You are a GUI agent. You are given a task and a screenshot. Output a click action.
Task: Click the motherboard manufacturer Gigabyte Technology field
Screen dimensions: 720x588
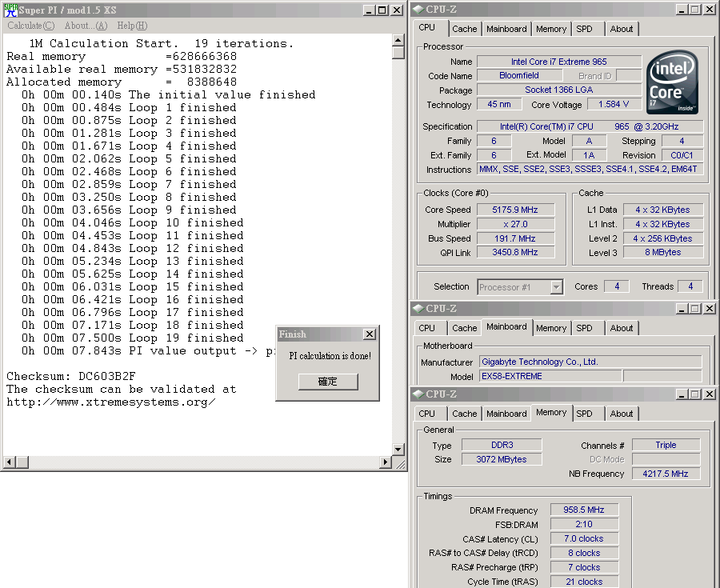(590, 362)
